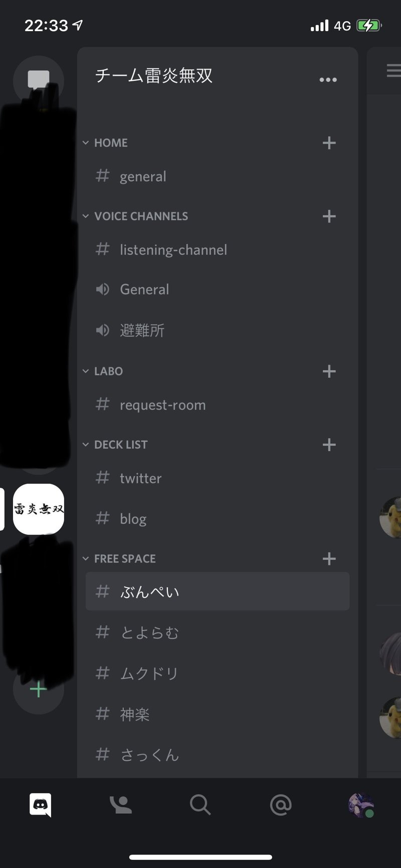Open server options via the ellipsis menu
The image size is (401, 868).
(328, 79)
